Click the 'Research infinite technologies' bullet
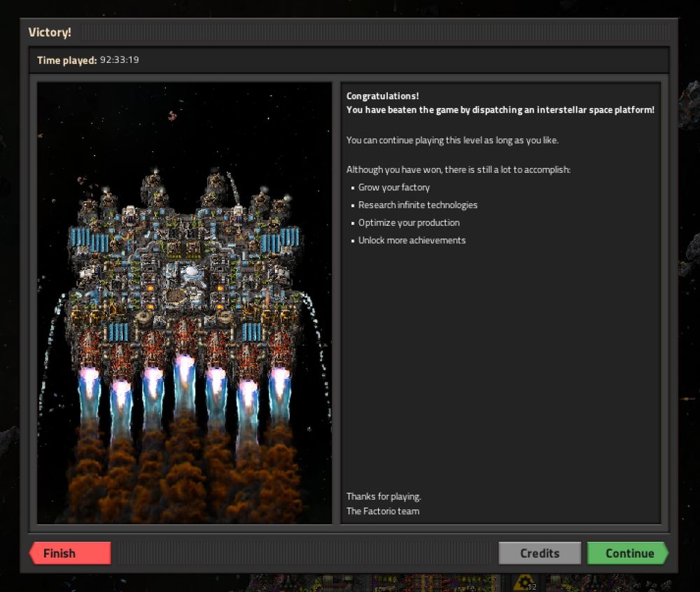Viewport: 700px width, 592px height. pos(418,205)
